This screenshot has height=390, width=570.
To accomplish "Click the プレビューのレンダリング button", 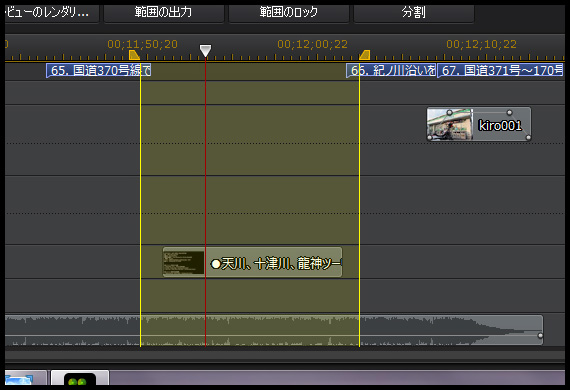I will 52,13.
